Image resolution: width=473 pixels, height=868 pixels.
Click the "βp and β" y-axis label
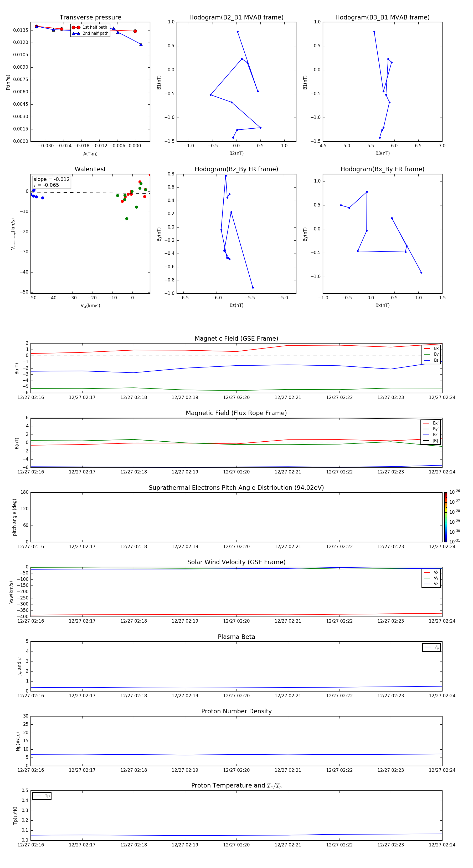(x=19, y=667)
